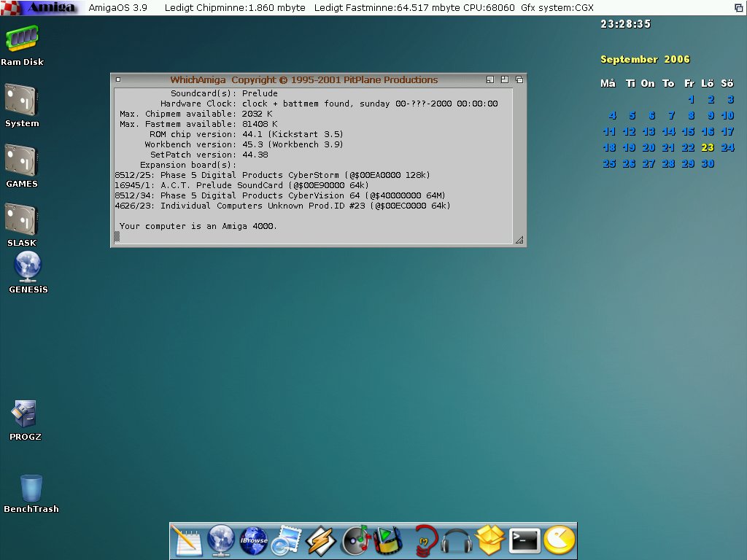
Task: Click the ROM chip version 44.1 line
Action: click(x=247, y=134)
